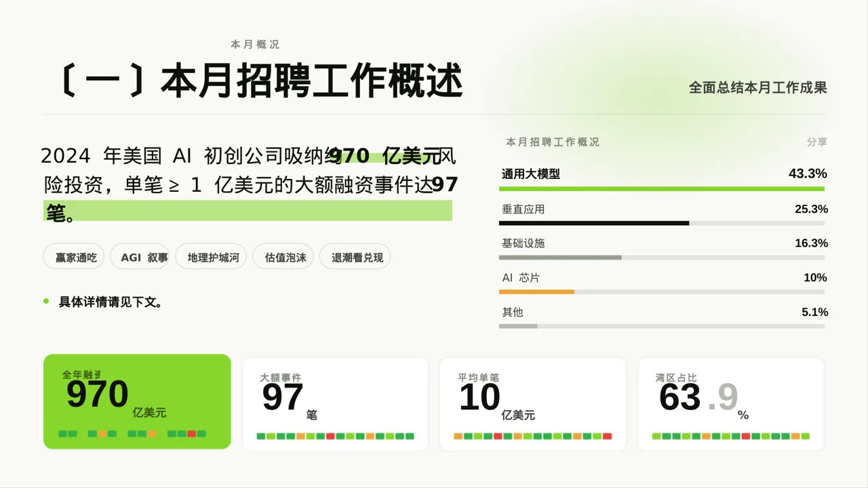
Task: Click the 通用大模型 row label
Action: coord(531,174)
